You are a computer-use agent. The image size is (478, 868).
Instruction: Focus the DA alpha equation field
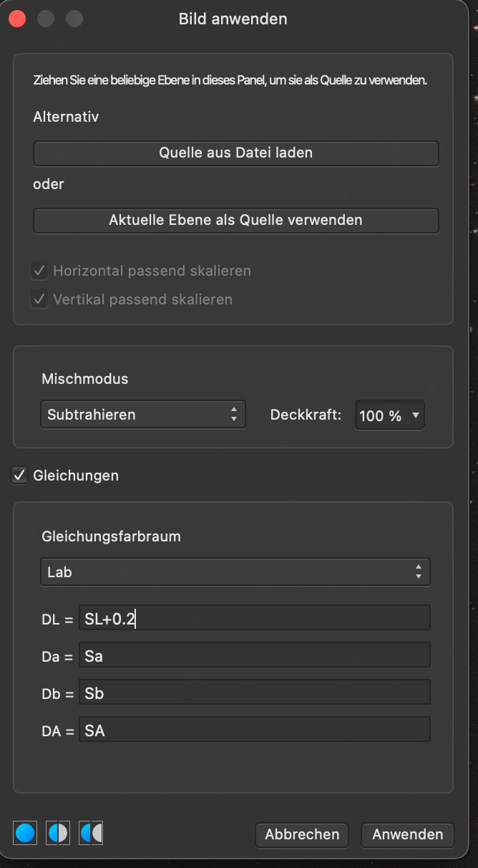pyautogui.click(x=254, y=728)
